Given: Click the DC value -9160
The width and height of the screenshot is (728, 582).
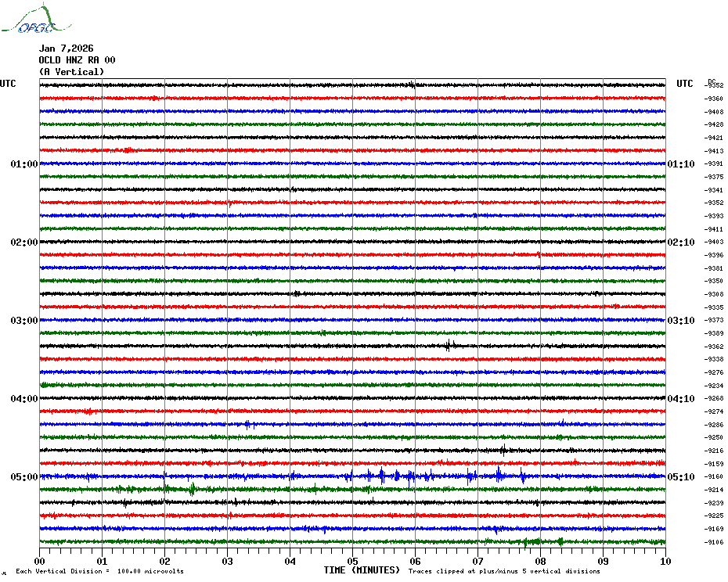Looking at the screenshot, I should [x=714, y=476].
